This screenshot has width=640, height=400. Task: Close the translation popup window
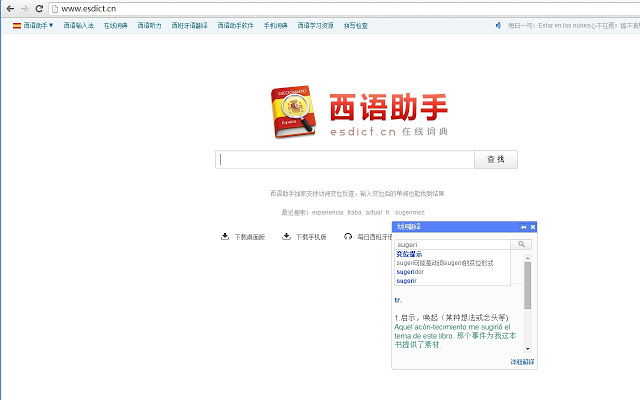533,227
